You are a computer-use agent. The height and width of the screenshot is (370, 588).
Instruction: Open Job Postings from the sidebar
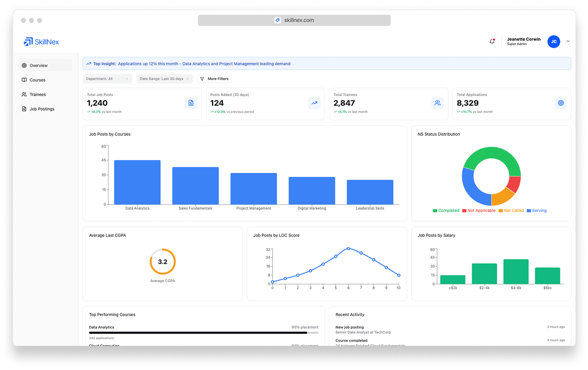(42, 109)
